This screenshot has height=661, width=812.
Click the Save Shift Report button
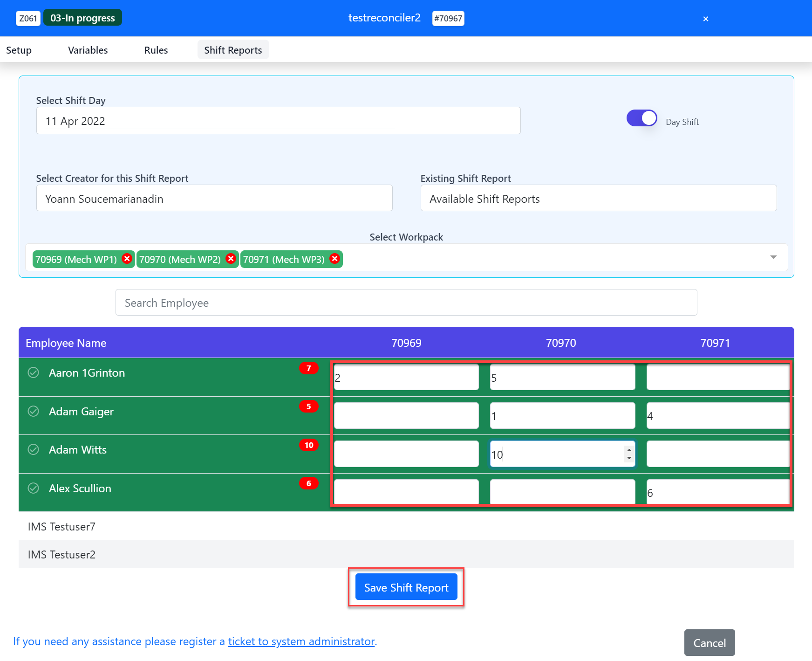tap(406, 587)
